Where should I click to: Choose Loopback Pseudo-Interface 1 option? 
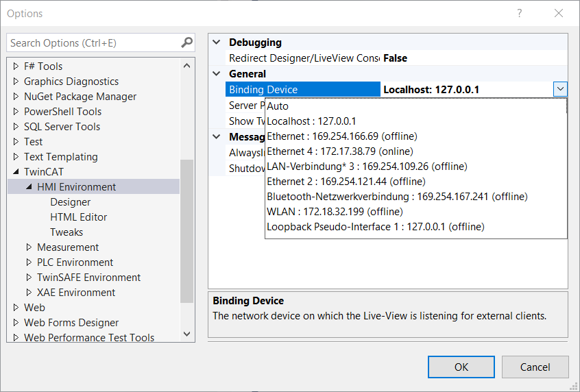pos(416,227)
